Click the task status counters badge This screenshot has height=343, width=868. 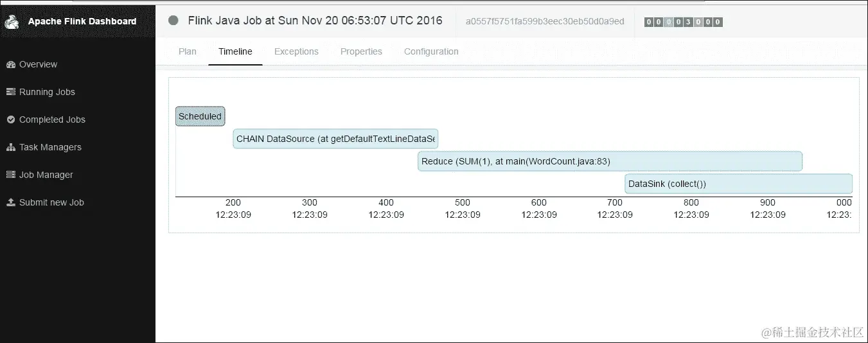(684, 22)
